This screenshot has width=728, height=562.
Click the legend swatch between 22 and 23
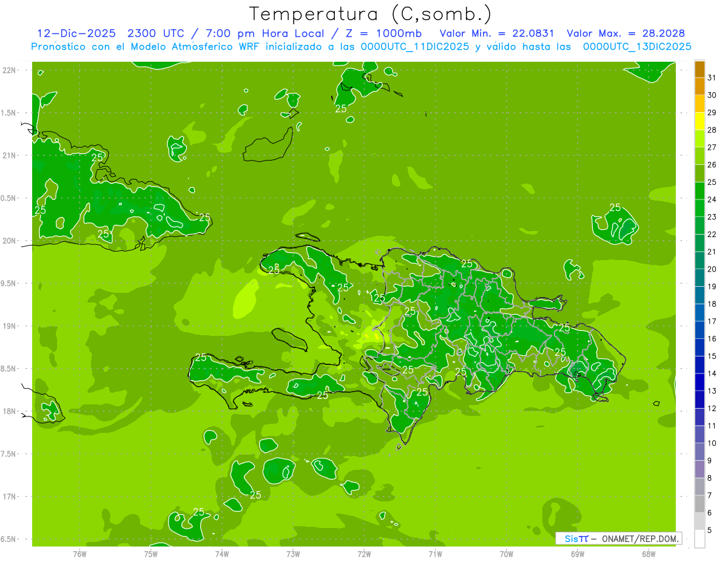(x=699, y=226)
